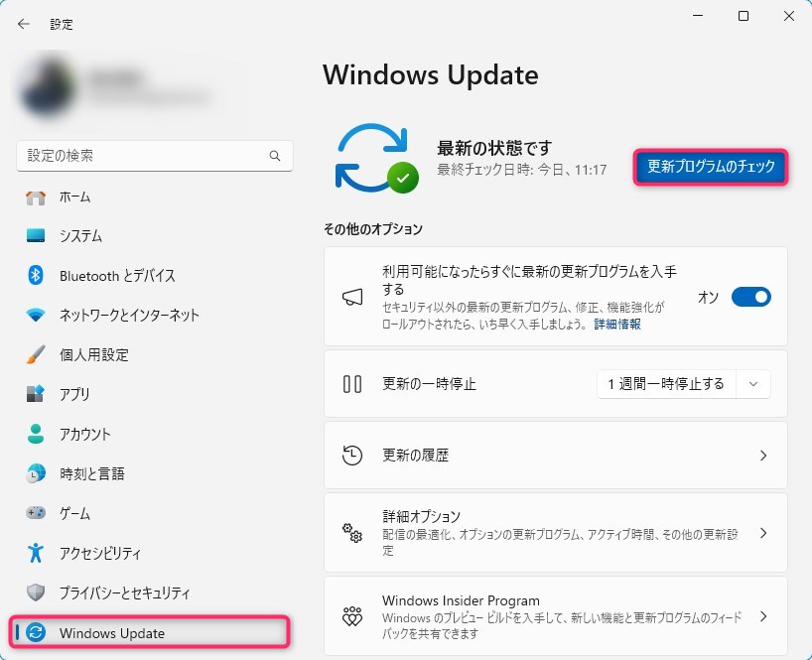812x660 pixels.
Task: Click the ネットワークとインターネット Wi-Fi icon
Action: pos(36,316)
